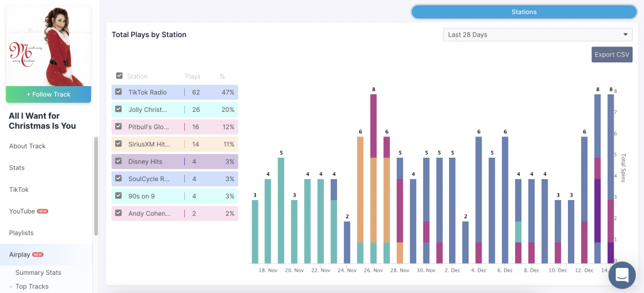Click the Export CSV button
Image resolution: width=644 pixels, height=293 pixels.
click(x=612, y=55)
